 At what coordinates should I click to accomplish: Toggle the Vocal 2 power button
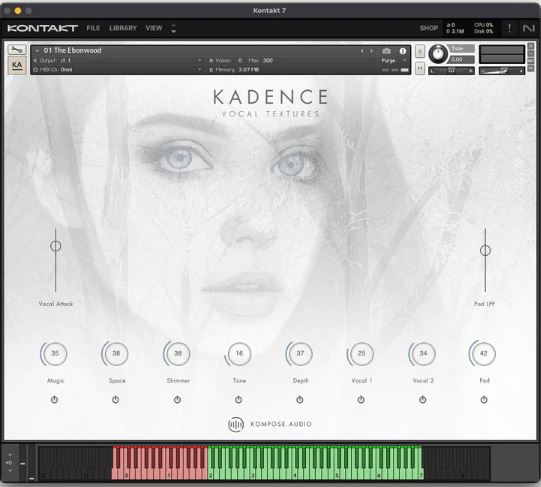point(423,400)
